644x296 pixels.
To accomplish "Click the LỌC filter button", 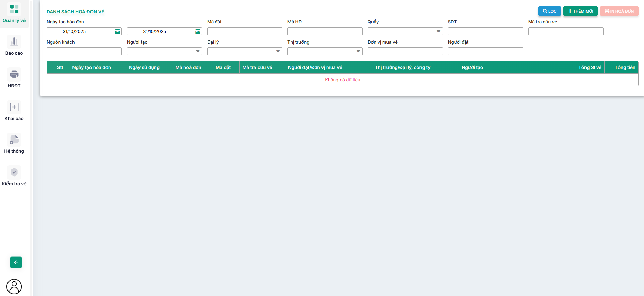I will click(549, 11).
